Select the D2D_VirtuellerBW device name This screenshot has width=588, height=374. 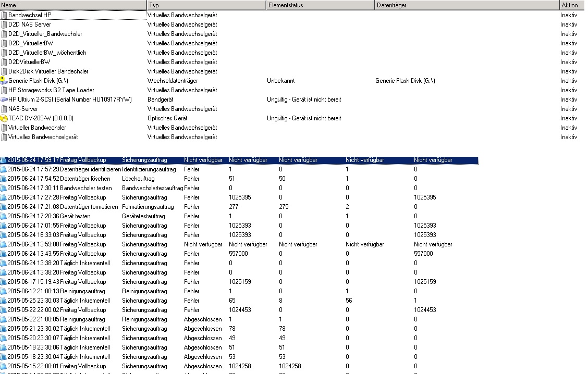pos(31,43)
